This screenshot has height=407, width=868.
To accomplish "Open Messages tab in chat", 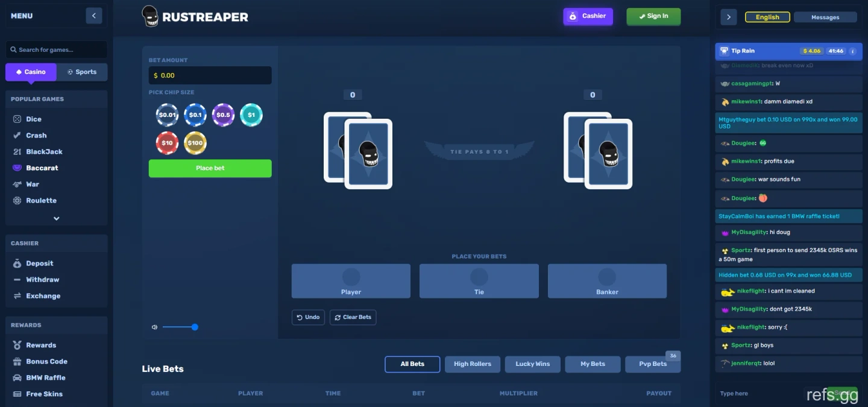I will (825, 17).
